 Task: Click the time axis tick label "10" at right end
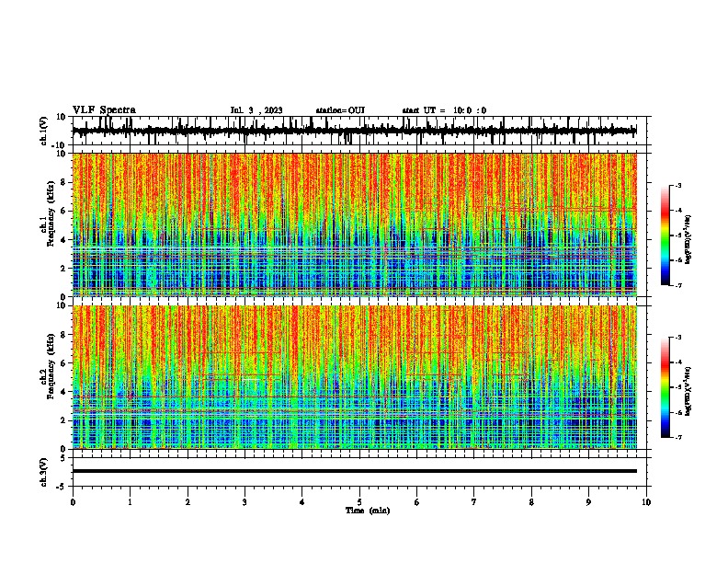click(646, 502)
